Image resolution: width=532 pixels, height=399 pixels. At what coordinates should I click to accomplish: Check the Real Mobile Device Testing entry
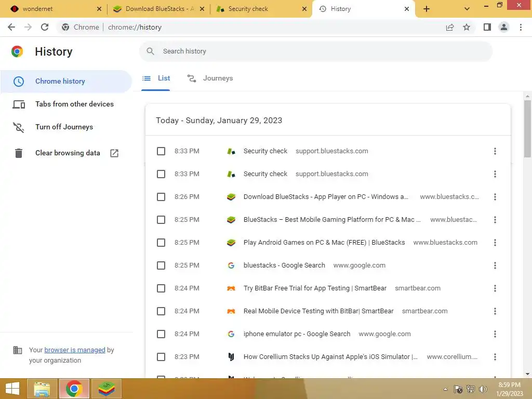point(161,311)
